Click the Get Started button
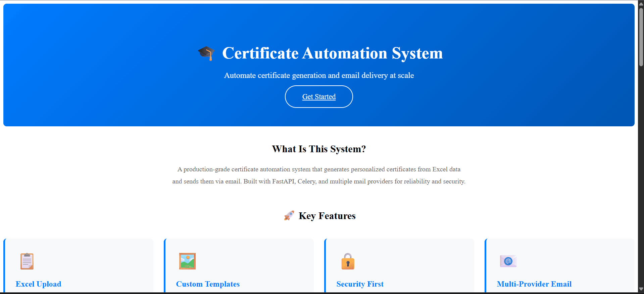Screen dimensions: 644x294 (x=319, y=97)
